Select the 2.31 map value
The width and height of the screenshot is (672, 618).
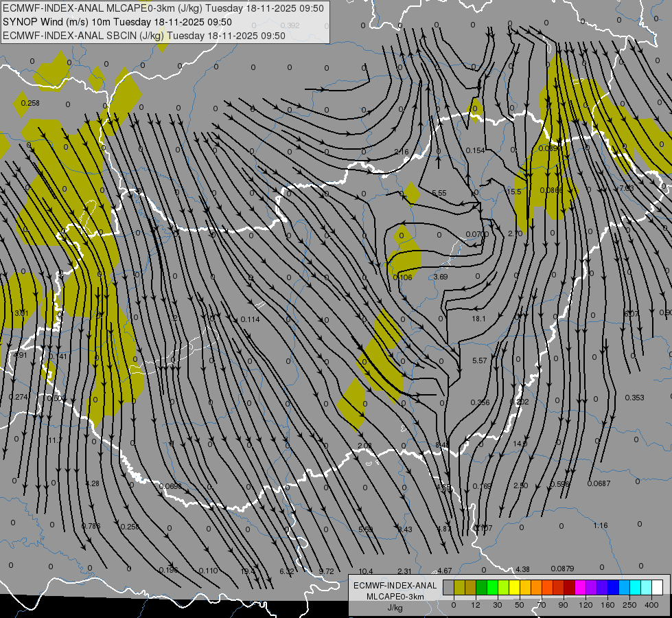pyautogui.click(x=404, y=571)
